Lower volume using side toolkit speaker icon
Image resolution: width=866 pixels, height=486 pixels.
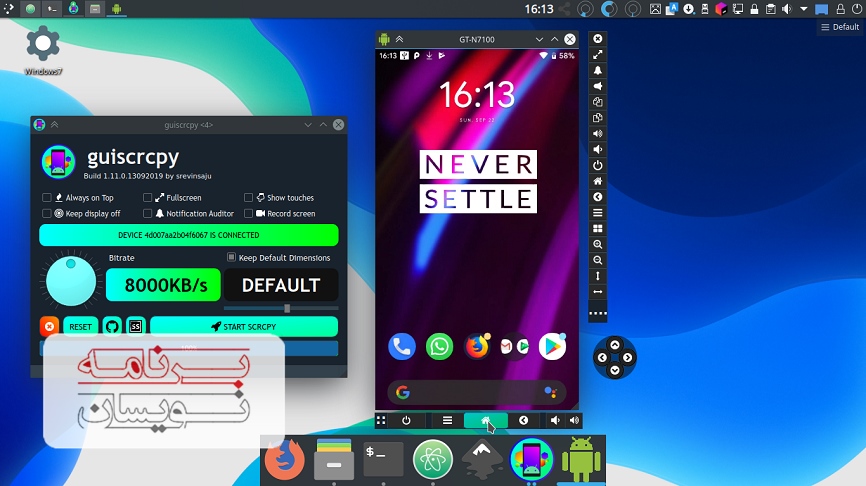point(598,149)
